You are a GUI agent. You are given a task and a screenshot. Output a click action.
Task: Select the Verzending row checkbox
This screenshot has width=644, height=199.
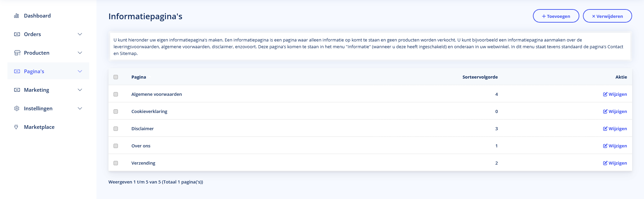tap(116, 163)
